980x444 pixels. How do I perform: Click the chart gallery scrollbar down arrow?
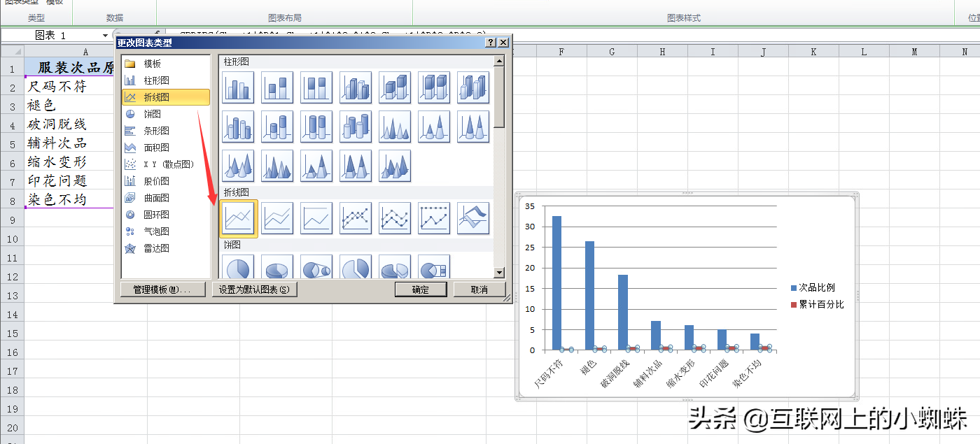499,273
